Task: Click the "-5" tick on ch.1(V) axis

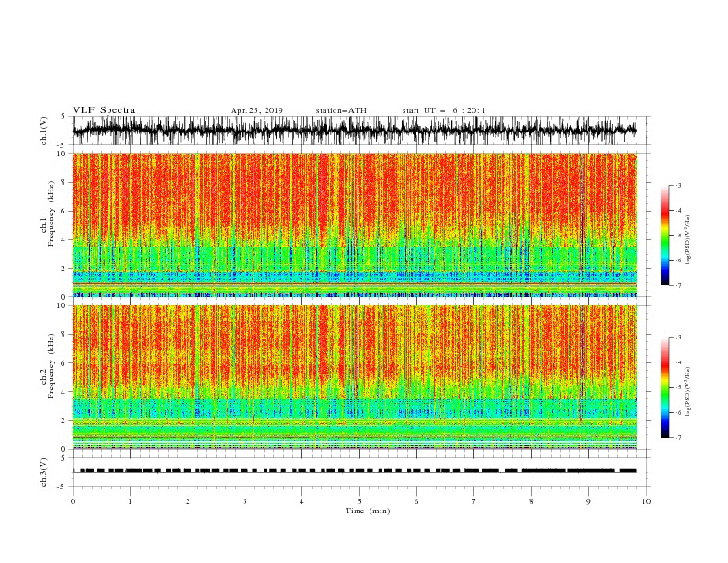Action: click(63, 145)
